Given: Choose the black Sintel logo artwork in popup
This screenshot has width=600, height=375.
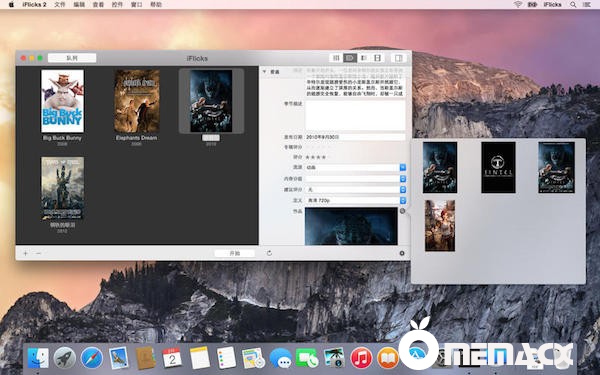Looking at the screenshot, I should click(498, 167).
